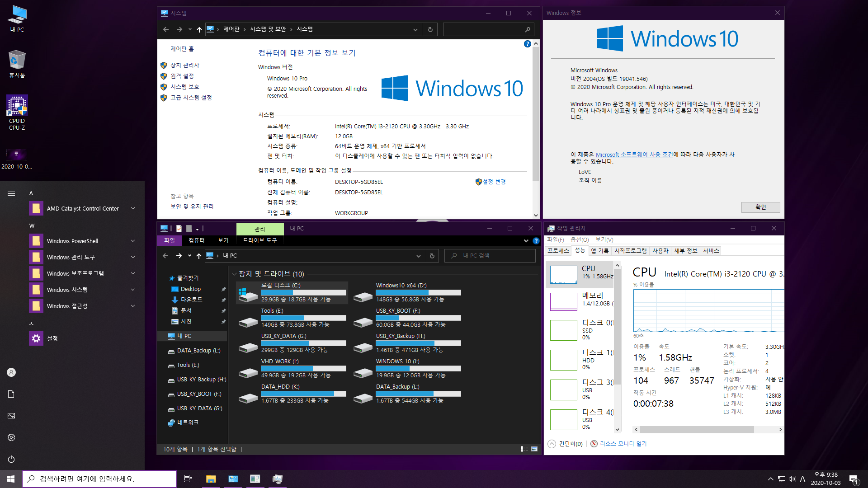Open Microsoft 소프트웨어 사용 조건 link
This screenshot has height=488, width=868.
coord(634,155)
